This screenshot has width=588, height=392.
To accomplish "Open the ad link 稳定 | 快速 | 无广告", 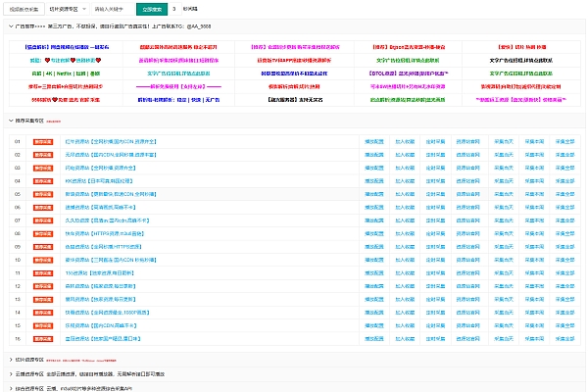I will tap(178, 100).
